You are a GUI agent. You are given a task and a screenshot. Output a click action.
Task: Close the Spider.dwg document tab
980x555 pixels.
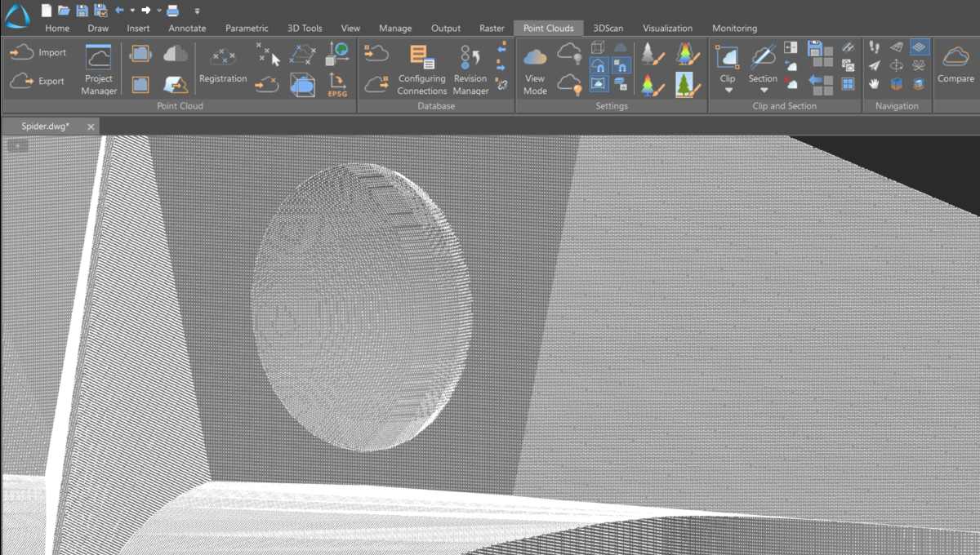tap(91, 127)
